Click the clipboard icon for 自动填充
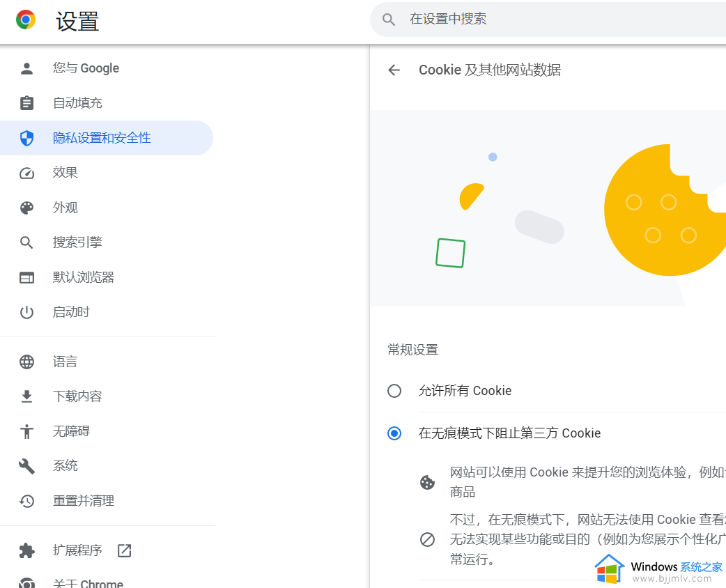The image size is (726, 588). (27, 103)
